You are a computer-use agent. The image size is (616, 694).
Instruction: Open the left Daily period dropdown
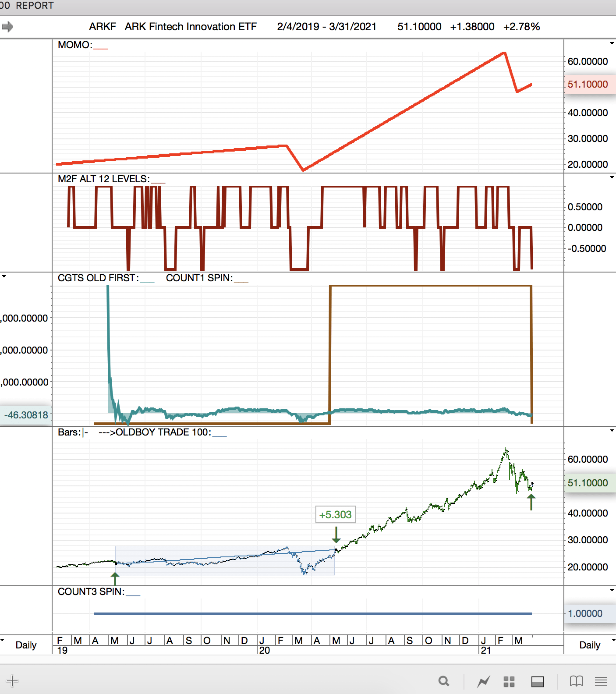pos(3,640)
